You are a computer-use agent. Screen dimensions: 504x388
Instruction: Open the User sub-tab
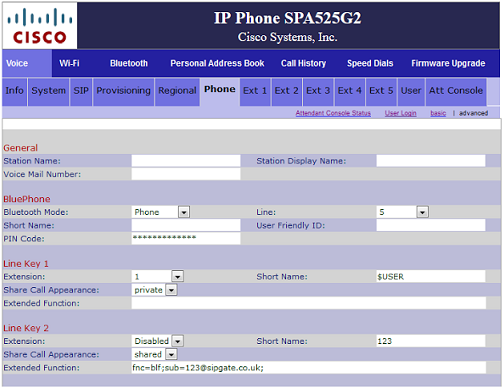coord(411,92)
